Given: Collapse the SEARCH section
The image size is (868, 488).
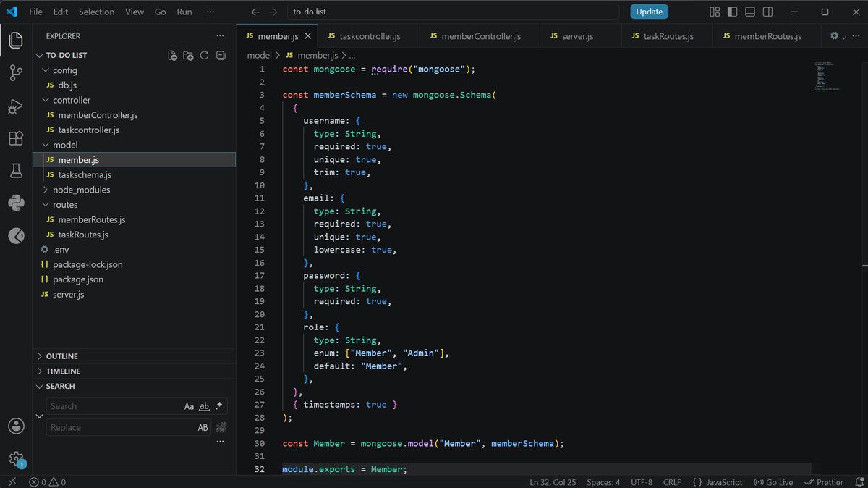Looking at the screenshot, I should pos(135,386).
